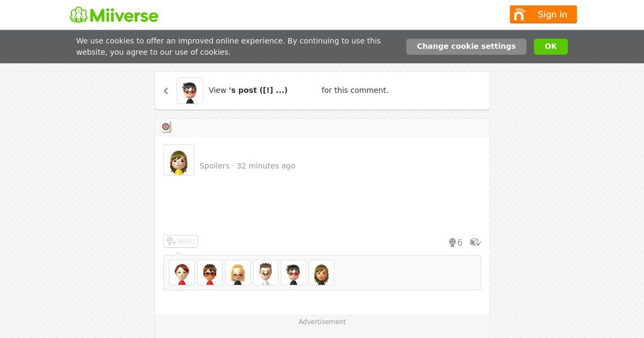Viewport: 644px width, 338px height.
Task: Go back using the left chevron arrow
Action: 166,91
